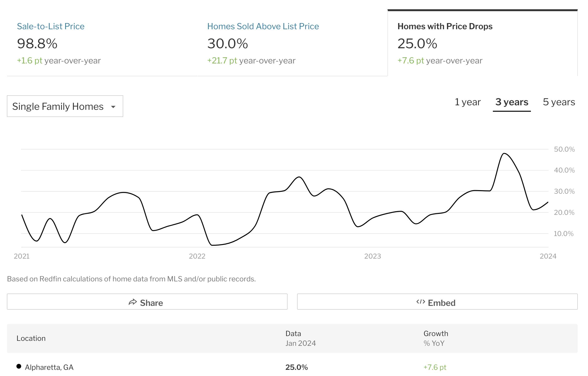Open the Single Family Homes dropdown
Image resolution: width=588 pixels, height=376 pixels.
(65, 106)
